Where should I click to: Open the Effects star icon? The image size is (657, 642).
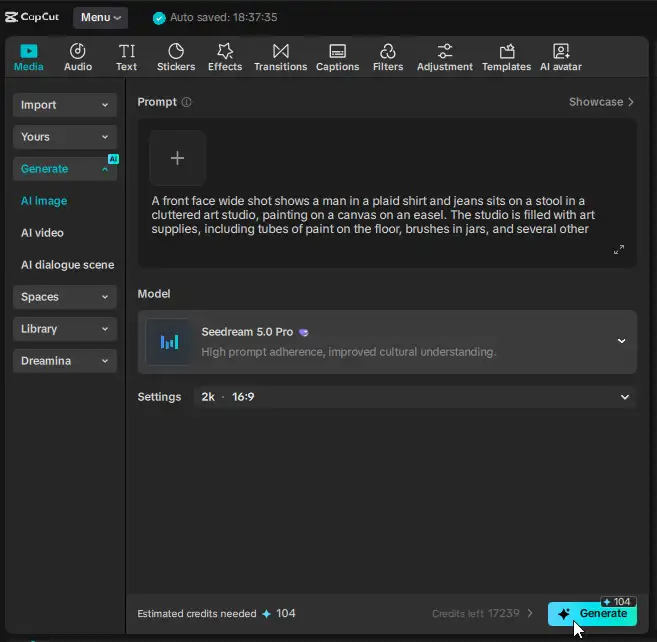(225, 51)
